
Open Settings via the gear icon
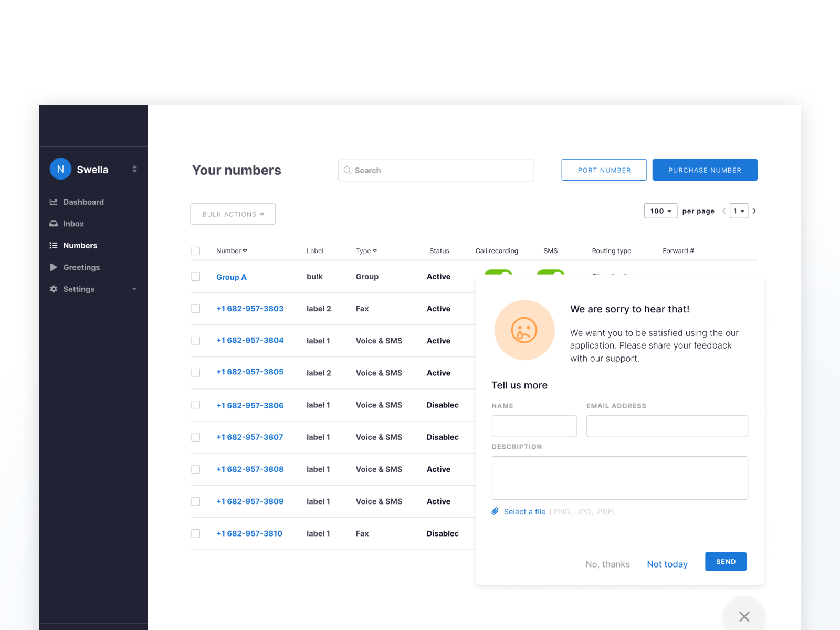click(54, 289)
